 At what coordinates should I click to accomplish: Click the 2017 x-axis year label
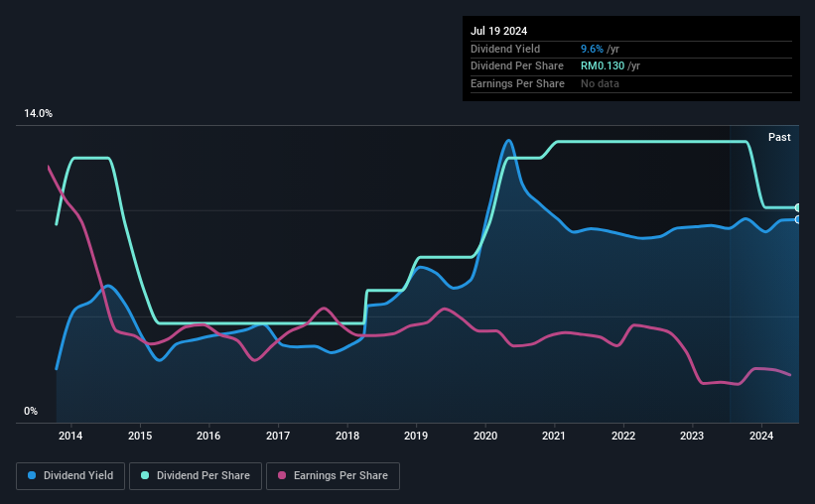click(278, 436)
